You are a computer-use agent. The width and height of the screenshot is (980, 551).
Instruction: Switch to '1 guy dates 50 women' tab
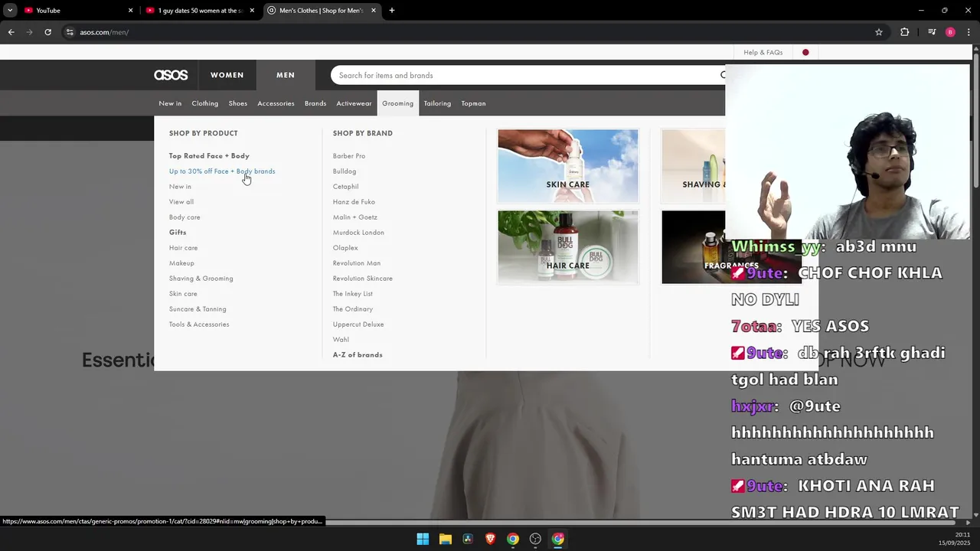pyautogui.click(x=200, y=11)
